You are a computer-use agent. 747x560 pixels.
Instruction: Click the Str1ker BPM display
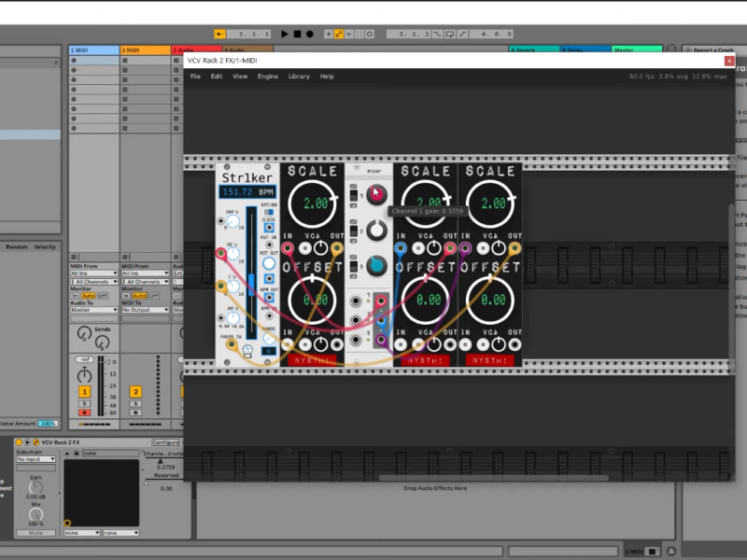coord(248,192)
